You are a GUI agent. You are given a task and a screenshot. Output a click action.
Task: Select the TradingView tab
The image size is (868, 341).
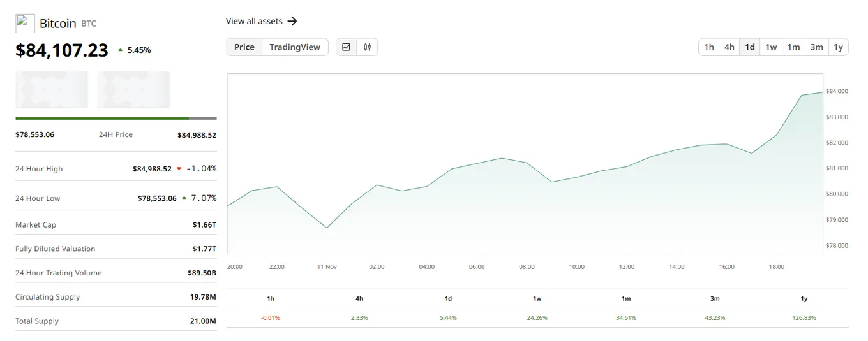tap(295, 47)
